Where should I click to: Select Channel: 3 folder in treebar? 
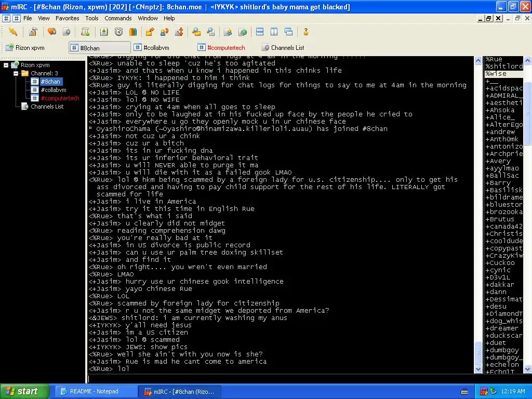click(44, 73)
